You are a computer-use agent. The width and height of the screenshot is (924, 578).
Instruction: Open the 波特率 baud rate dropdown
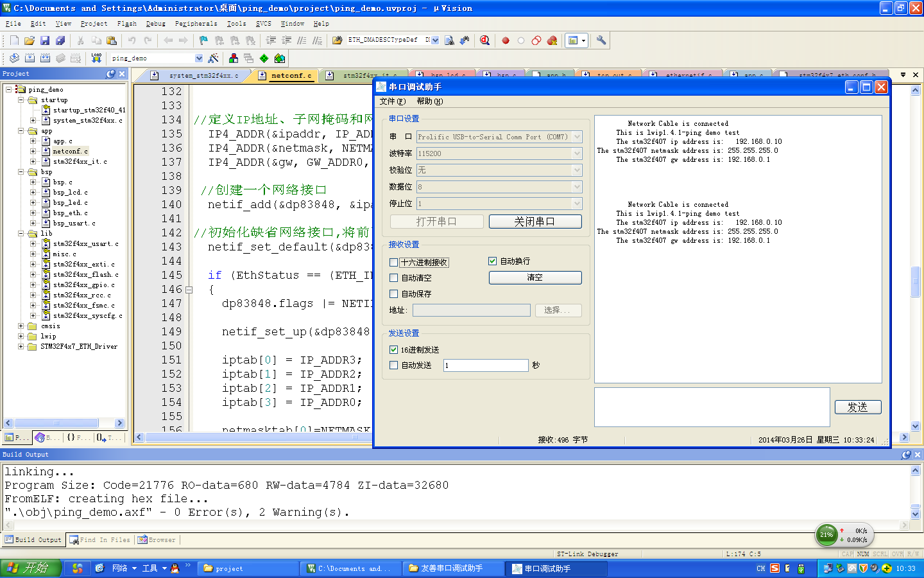(577, 153)
